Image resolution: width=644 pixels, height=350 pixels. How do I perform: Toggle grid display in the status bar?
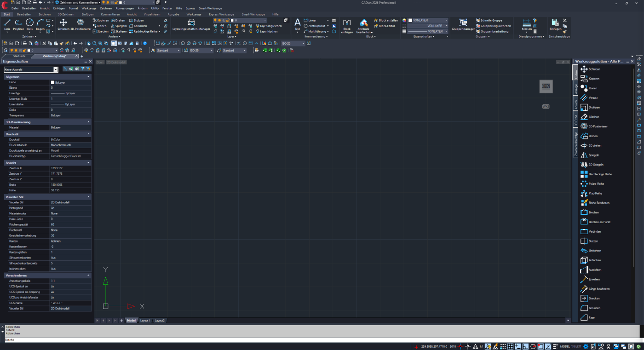click(x=510, y=346)
